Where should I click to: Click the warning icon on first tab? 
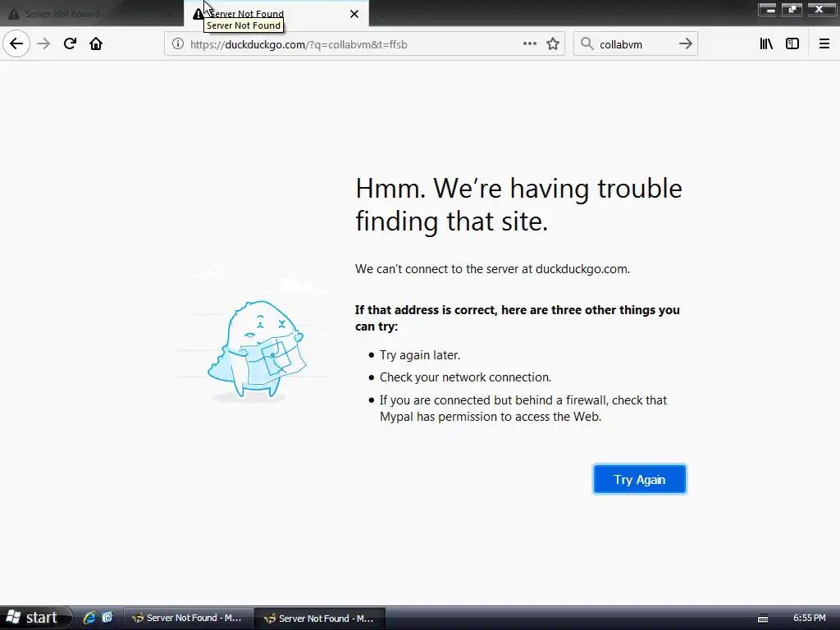coord(14,14)
